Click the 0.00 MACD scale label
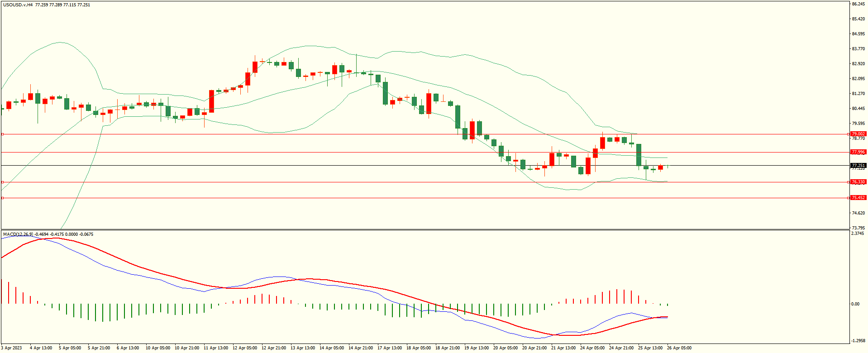Image resolution: width=868 pixels, height=353 pixels. (855, 304)
